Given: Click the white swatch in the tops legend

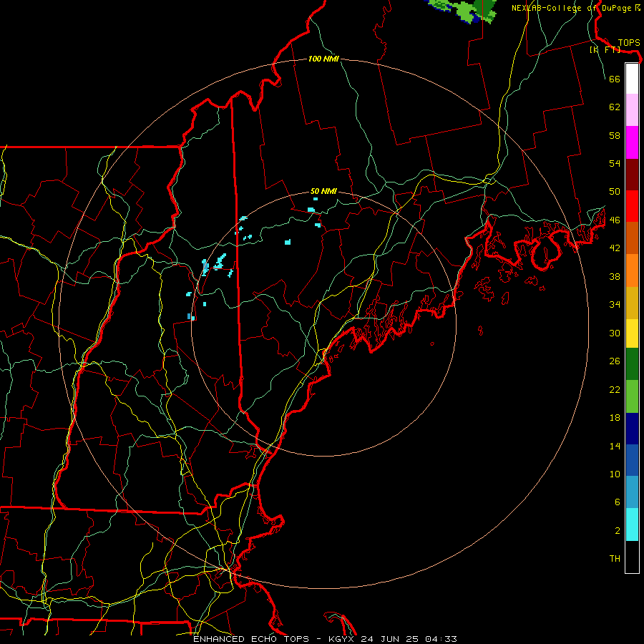Looking at the screenshot, I should pyautogui.click(x=632, y=79).
